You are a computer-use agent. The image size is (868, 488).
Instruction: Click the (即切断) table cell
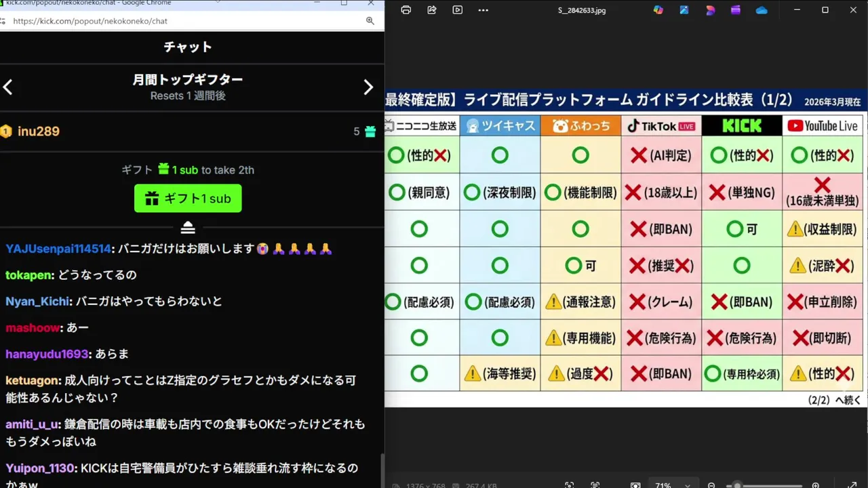pos(823,338)
